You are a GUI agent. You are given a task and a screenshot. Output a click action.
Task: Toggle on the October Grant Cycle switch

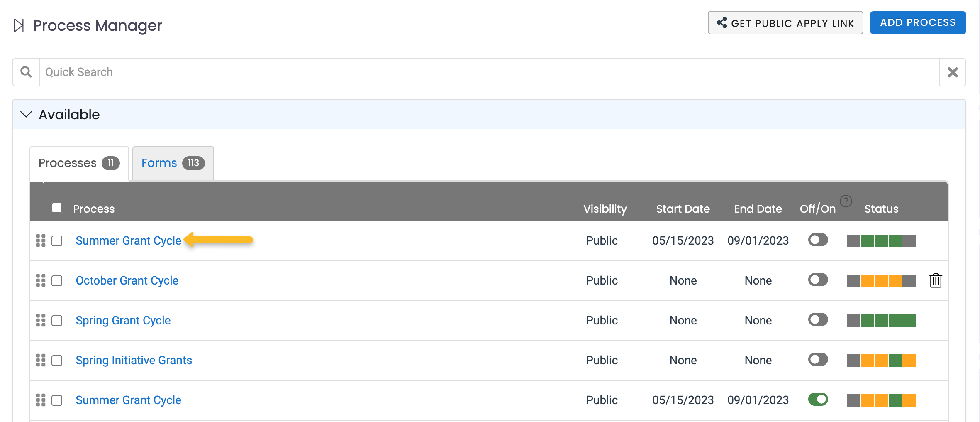pos(818,280)
